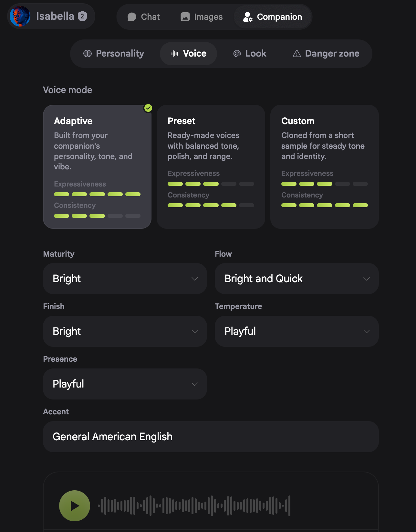Click the Images picture icon
Viewport: 416px width, 532px height.
[x=185, y=17]
